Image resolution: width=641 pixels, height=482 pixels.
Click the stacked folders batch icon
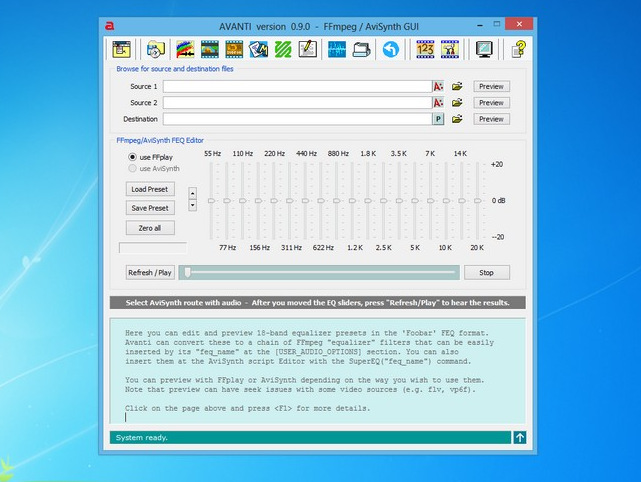pyautogui.click(x=361, y=49)
